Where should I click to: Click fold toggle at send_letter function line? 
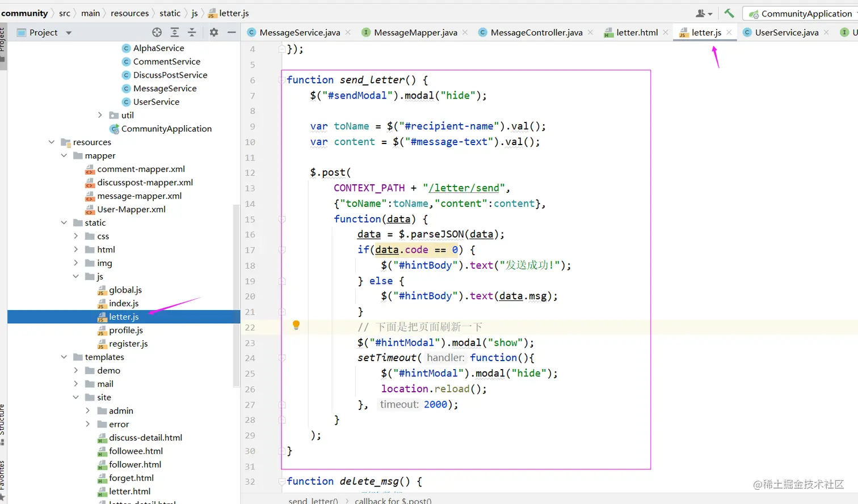tap(282, 80)
